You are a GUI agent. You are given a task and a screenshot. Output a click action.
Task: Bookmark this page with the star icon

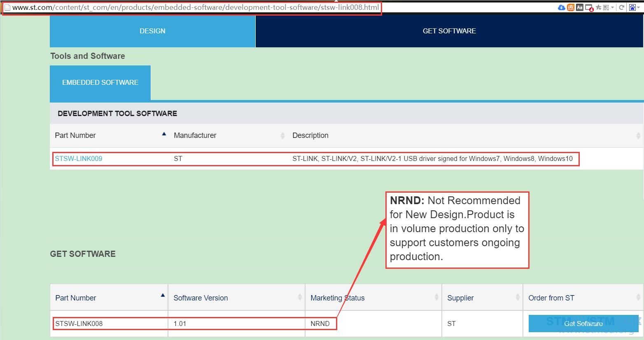pos(599,7)
